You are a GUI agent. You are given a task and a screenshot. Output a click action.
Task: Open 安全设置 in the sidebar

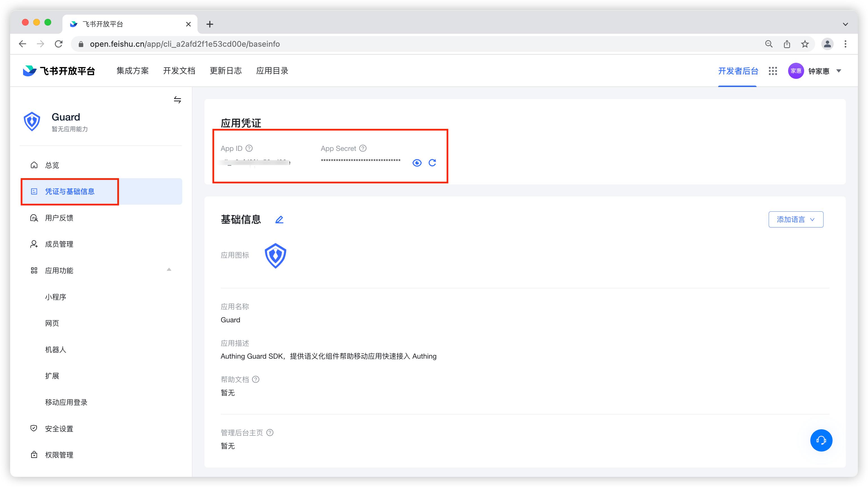pyautogui.click(x=101, y=429)
